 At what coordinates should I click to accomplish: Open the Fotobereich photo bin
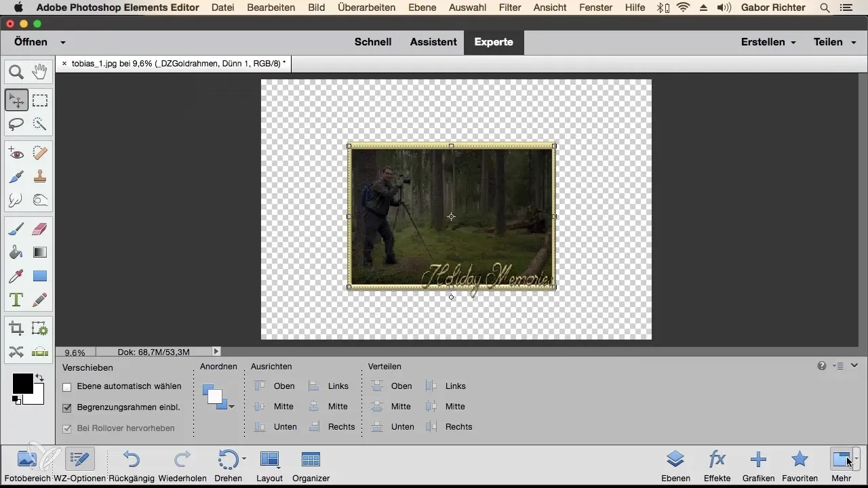(27, 465)
